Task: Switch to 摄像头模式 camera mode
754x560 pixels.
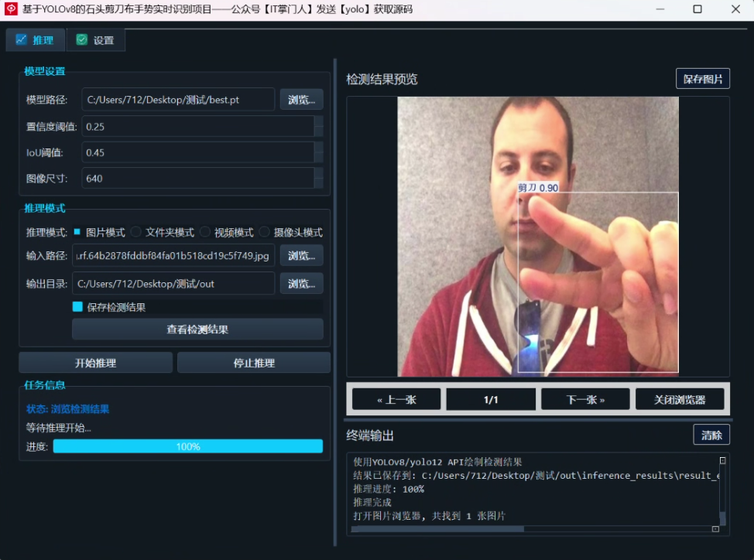Action: point(264,230)
